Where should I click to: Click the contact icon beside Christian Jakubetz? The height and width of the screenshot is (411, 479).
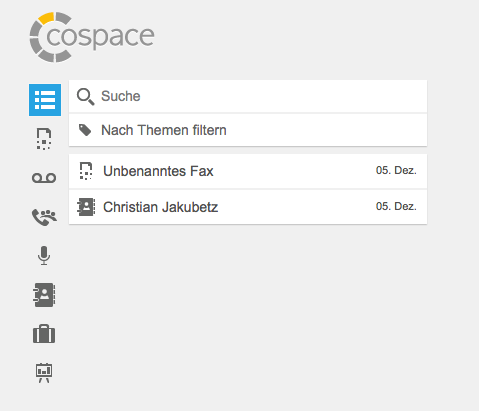tap(86, 207)
